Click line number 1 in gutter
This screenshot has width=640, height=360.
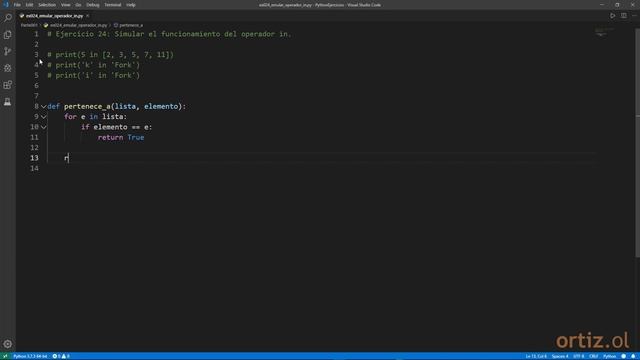(x=36, y=34)
